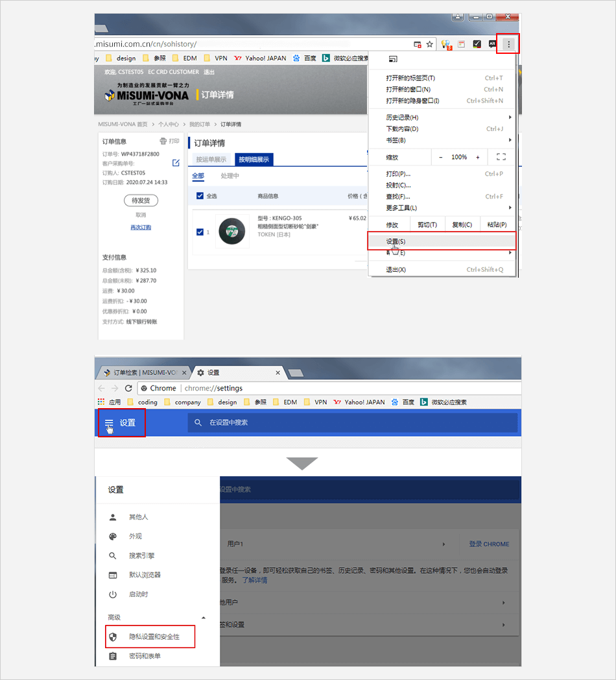Click zoom plus button in menu
This screenshot has width=616, height=680.
tap(478, 157)
